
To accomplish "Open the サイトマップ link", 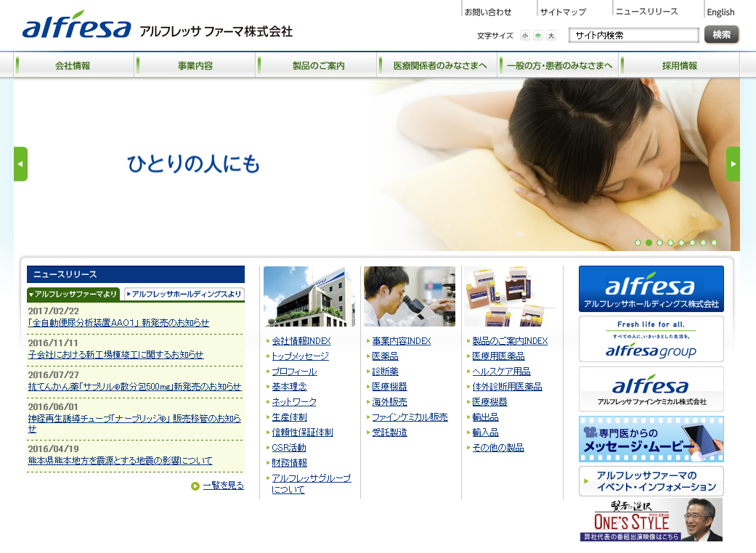I will pos(563,12).
